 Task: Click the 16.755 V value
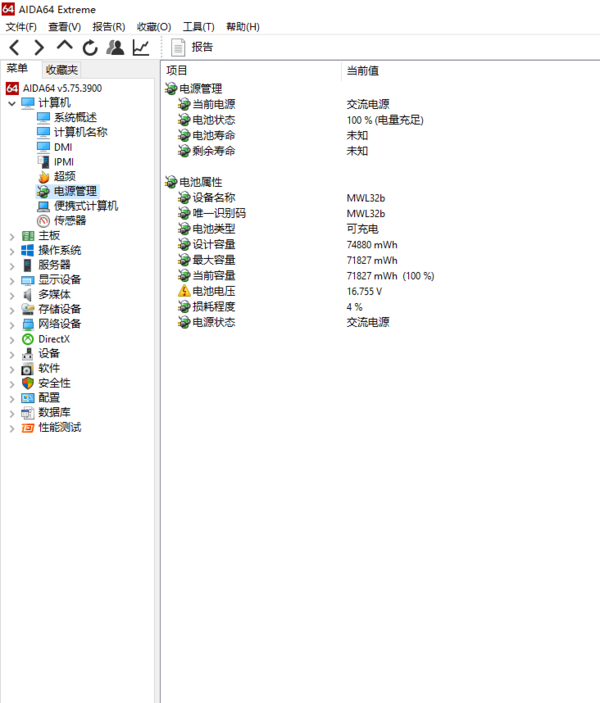pos(364,291)
